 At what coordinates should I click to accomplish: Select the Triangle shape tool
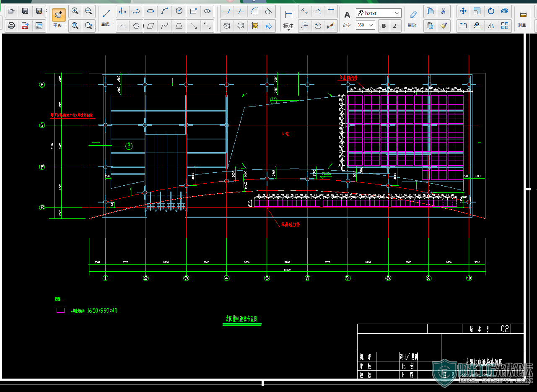pyautogui.click(x=122, y=26)
